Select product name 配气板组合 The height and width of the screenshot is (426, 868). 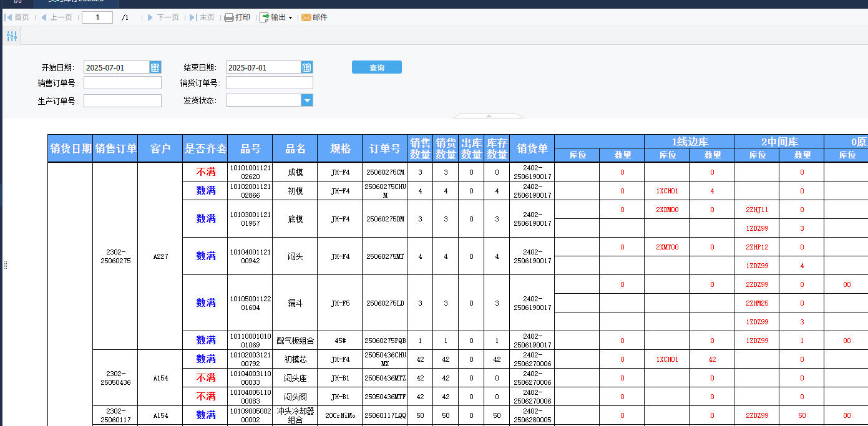(295, 341)
